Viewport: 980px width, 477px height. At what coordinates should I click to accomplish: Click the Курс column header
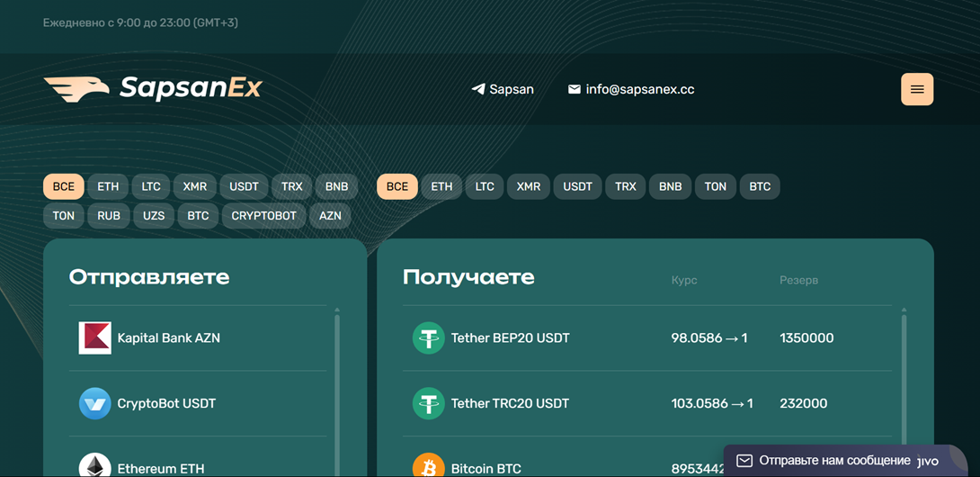click(x=684, y=281)
